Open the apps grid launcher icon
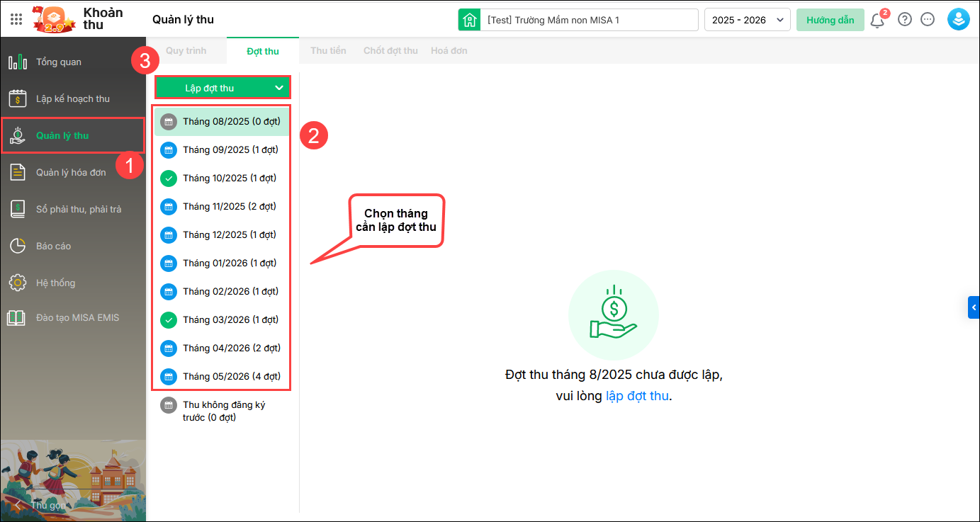The width and height of the screenshot is (980, 522). coord(16,19)
